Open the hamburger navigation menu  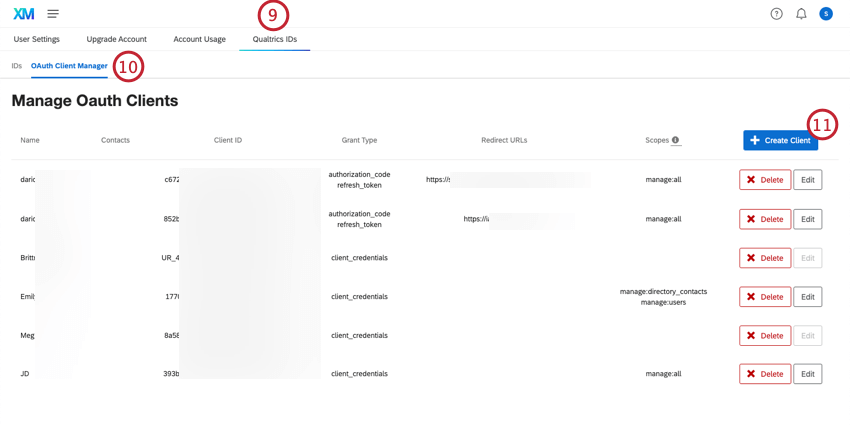[x=53, y=14]
